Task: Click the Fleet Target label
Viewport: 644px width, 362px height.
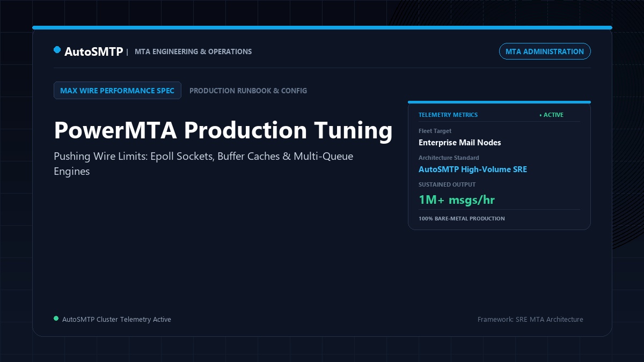Action: pyautogui.click(x=435, y=131)
